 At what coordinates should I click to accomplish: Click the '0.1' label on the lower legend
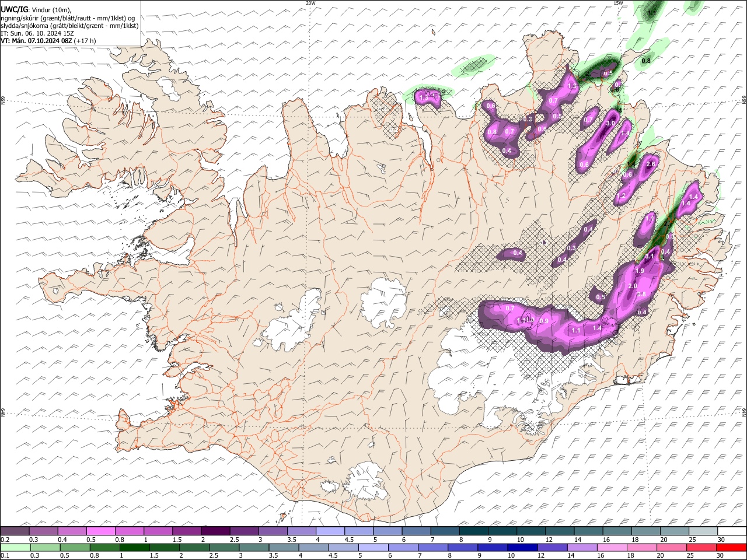5,555
